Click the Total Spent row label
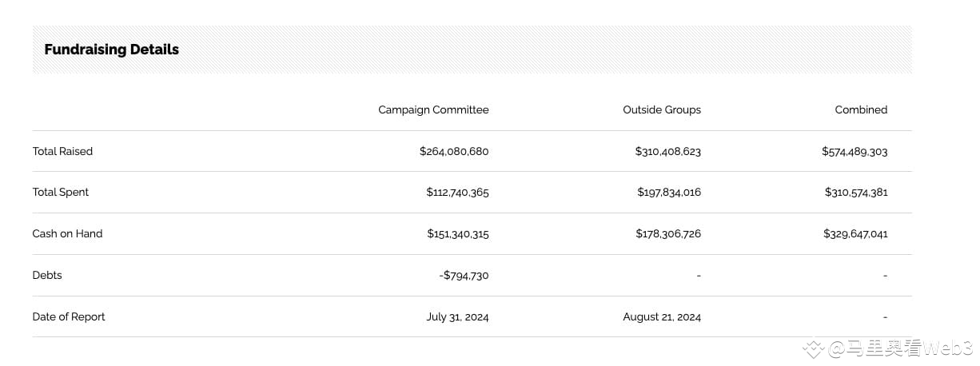 pos(61,192)
